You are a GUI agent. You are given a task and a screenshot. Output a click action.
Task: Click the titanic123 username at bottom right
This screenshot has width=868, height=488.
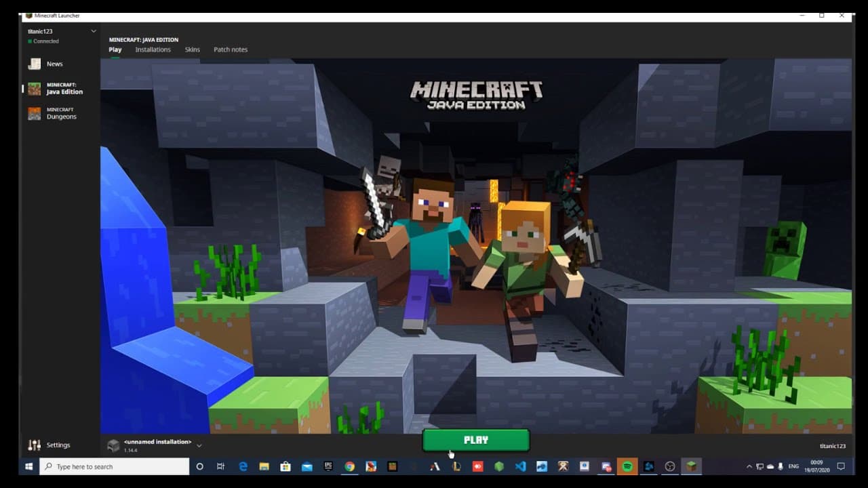tap(833, 446)
